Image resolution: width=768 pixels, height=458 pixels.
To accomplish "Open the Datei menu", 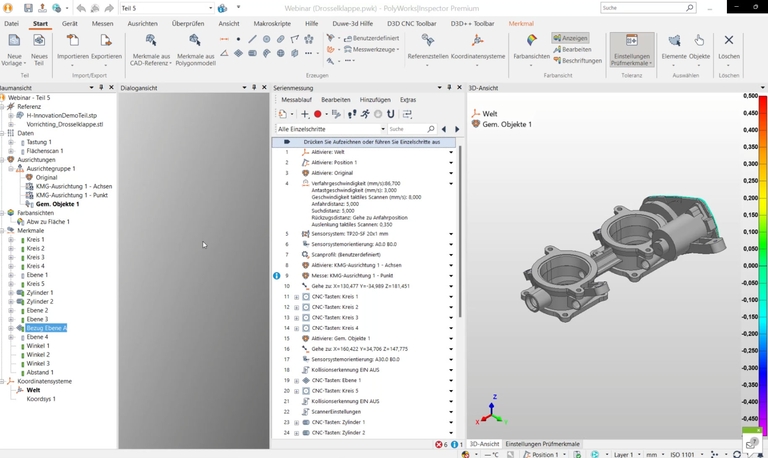I will 11,24.
